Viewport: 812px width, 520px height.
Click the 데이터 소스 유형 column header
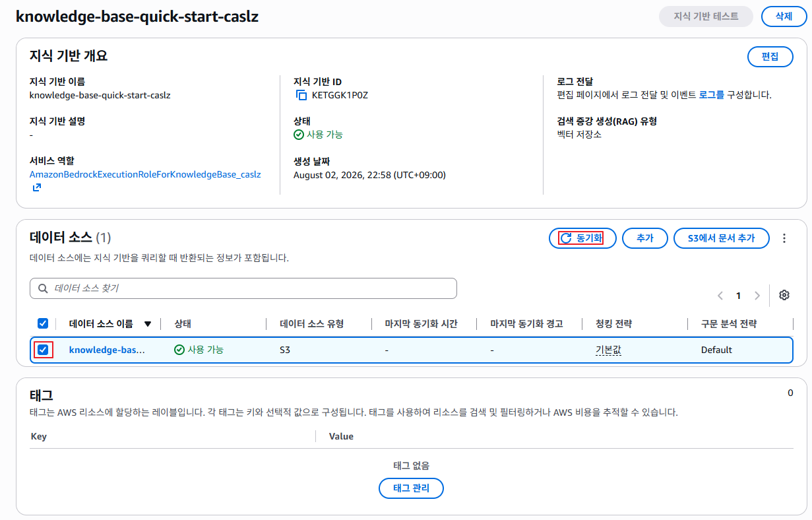click(x=312, y=324)
